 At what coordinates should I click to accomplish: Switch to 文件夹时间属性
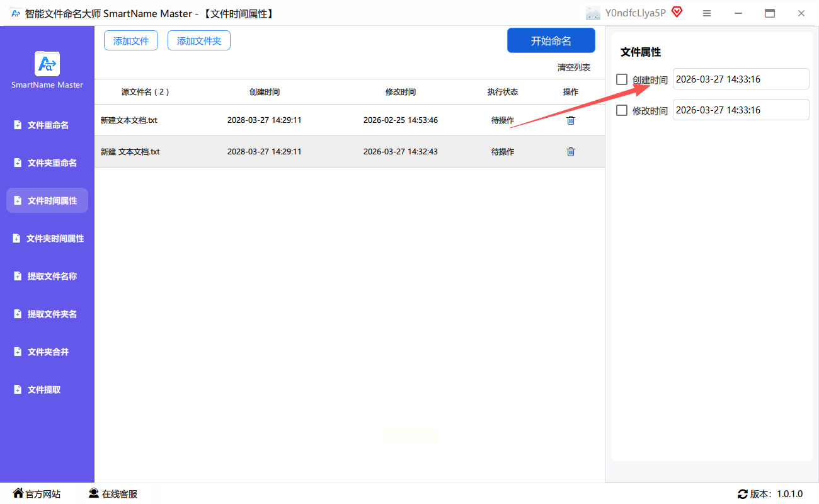click(47, 239)
